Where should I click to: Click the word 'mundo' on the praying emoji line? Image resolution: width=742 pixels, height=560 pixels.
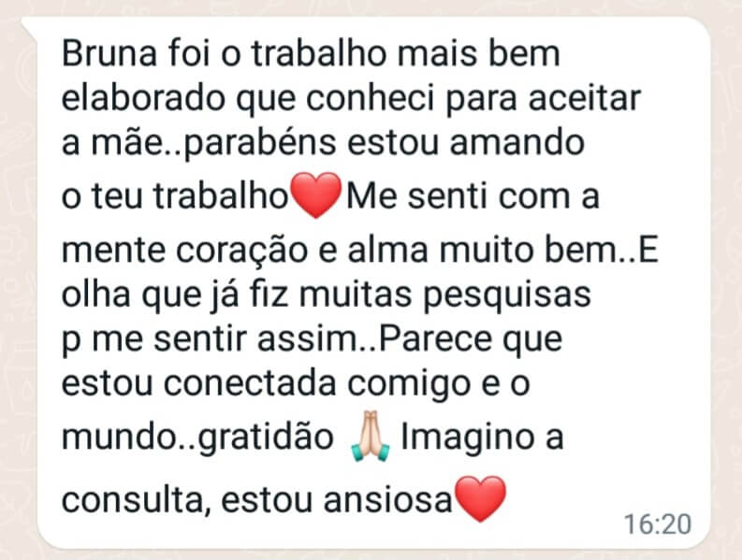pyautogui.click(x=119, y=436)
